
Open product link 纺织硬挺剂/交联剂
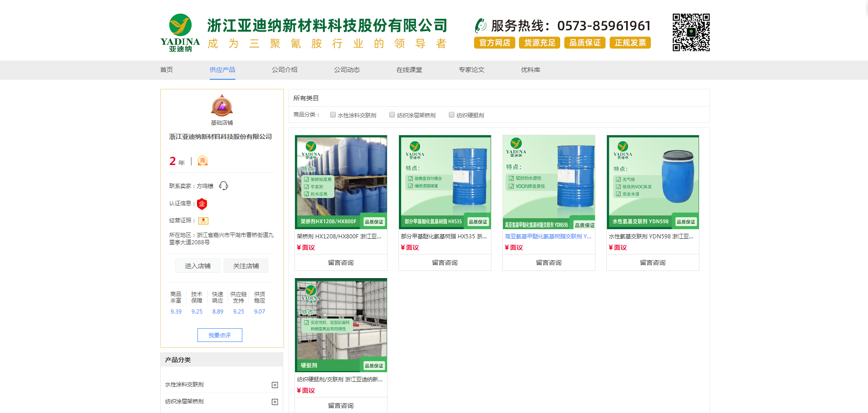(340, 380)
